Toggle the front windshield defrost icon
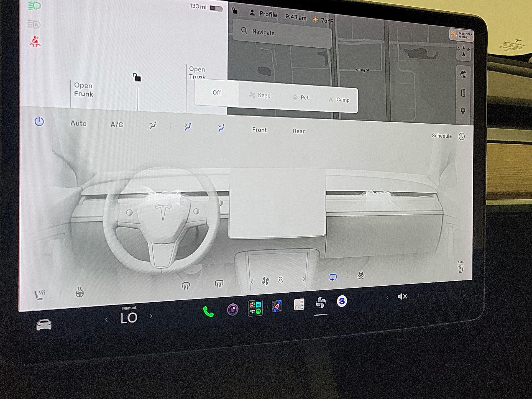 (x=186, y=285)
